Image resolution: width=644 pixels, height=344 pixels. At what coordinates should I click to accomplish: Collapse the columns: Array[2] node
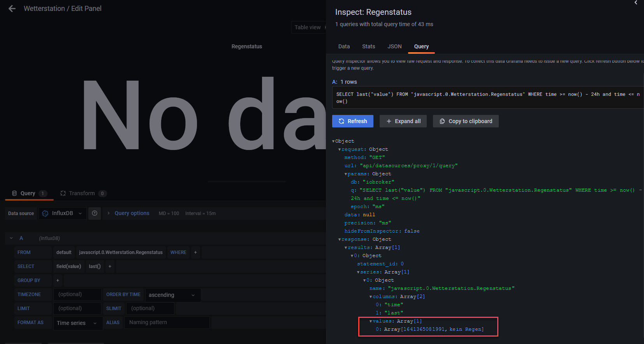[x=371, y=297]
